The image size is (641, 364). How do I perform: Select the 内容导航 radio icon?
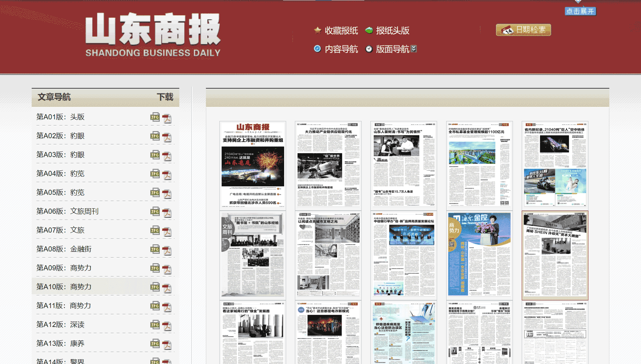click(x=317, y=49)
